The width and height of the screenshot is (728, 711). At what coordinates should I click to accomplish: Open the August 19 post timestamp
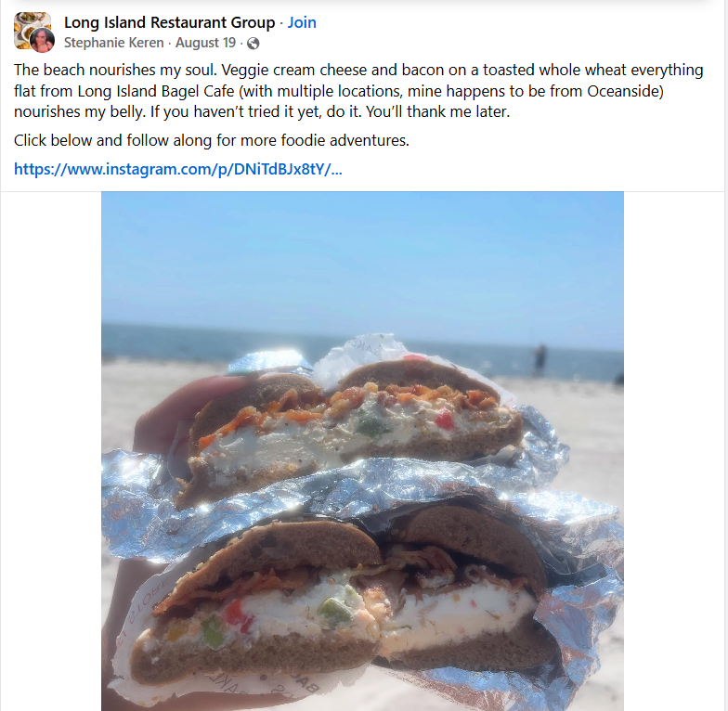point(206,43)
